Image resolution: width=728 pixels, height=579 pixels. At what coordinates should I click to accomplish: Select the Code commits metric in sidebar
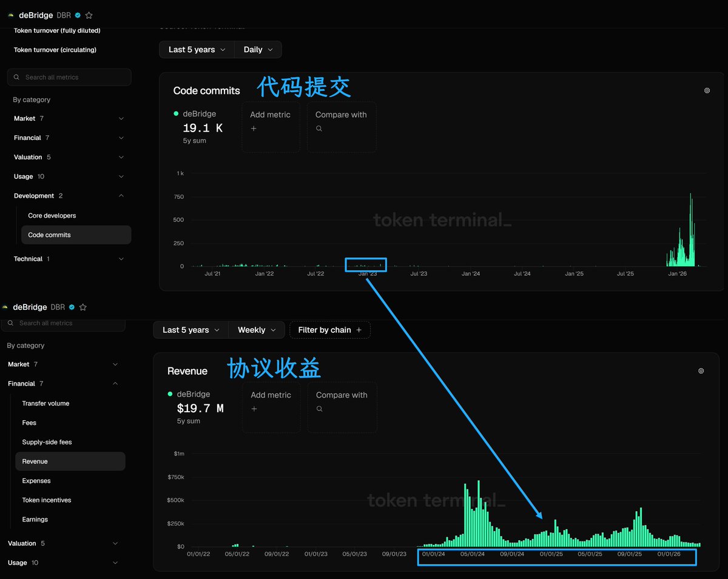pyautogui.click(x=76, y=235)
